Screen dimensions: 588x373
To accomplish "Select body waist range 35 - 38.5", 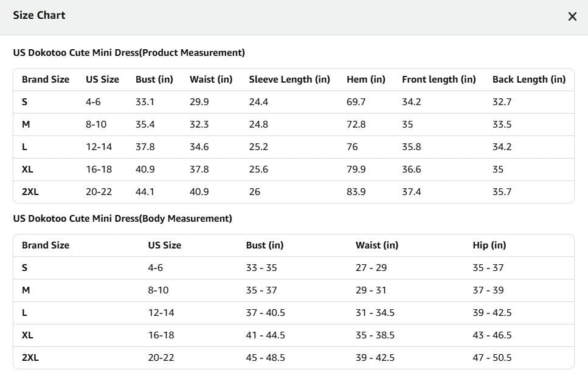I will [375, 335].
